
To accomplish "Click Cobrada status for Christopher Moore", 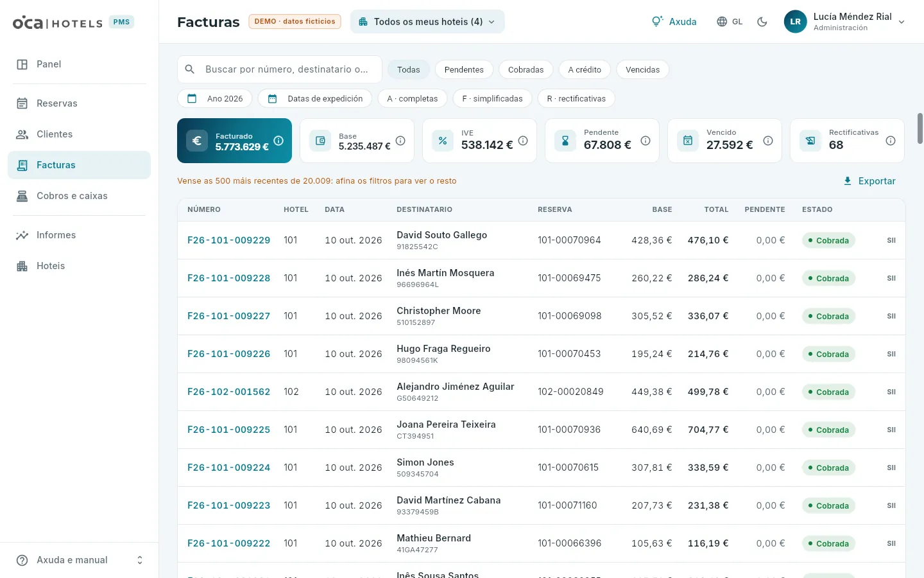I will click(828, 316).
